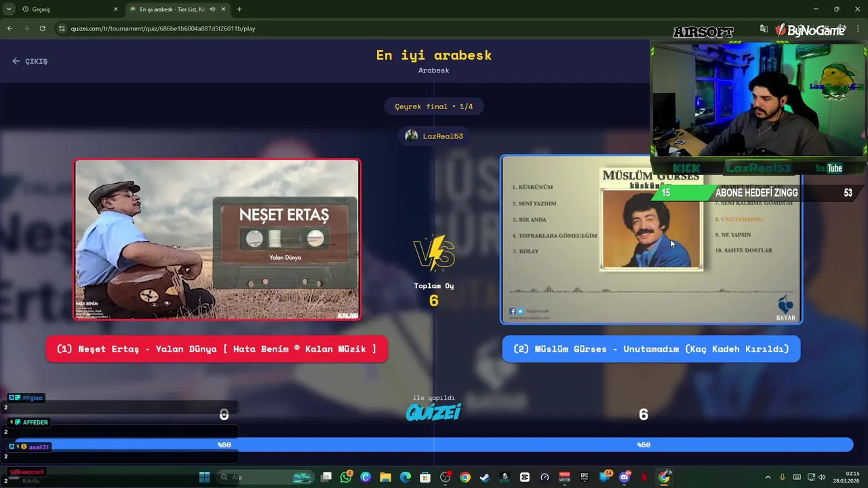Screen dimensions: 868x488
Task: Go back in browser history
Action: click(x=9, y=28)
